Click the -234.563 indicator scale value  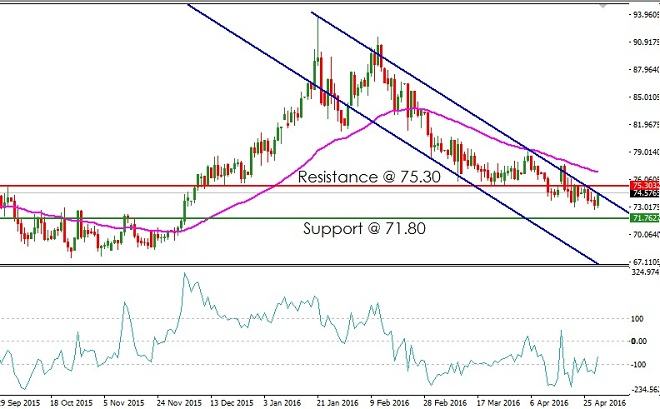[646, 390]
